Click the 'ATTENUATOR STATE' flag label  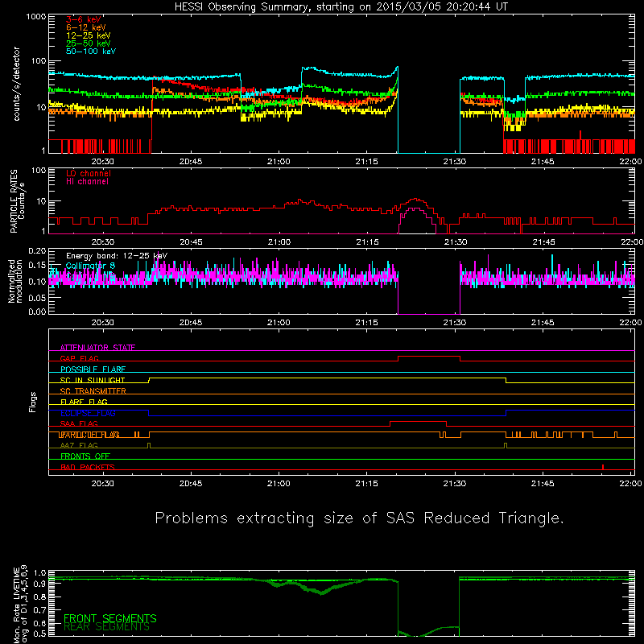click(x=97, y=348)
